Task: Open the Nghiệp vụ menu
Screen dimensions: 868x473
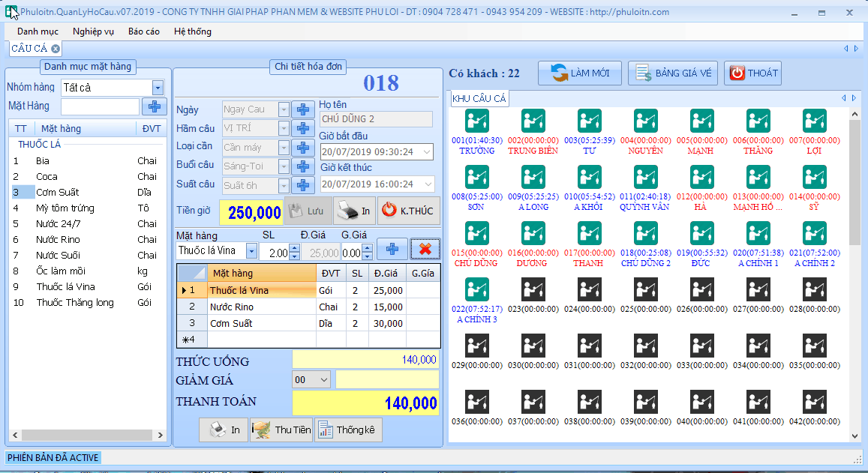Action: [x=93, y=31]
